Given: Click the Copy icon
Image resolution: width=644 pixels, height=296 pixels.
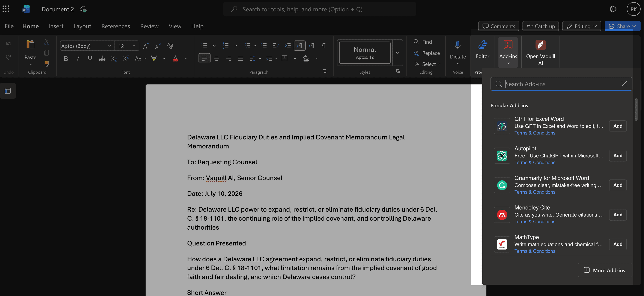Looking at the screenshot, I should pyautogui.click(x=47, y=53).
